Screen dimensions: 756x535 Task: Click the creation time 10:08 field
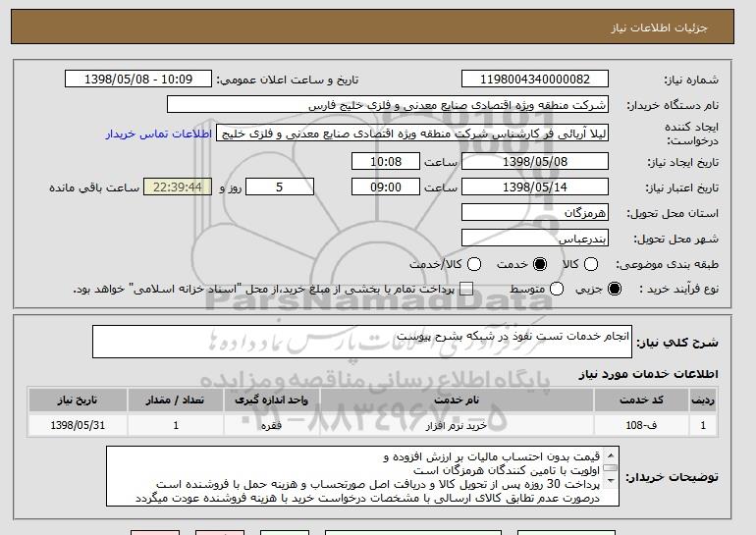pos(386,161)
